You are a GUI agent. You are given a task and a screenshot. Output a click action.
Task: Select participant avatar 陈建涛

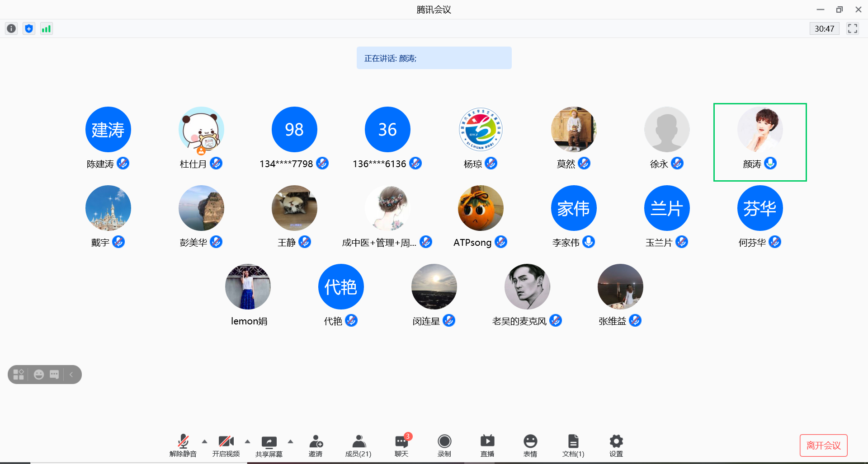(108, 130)
